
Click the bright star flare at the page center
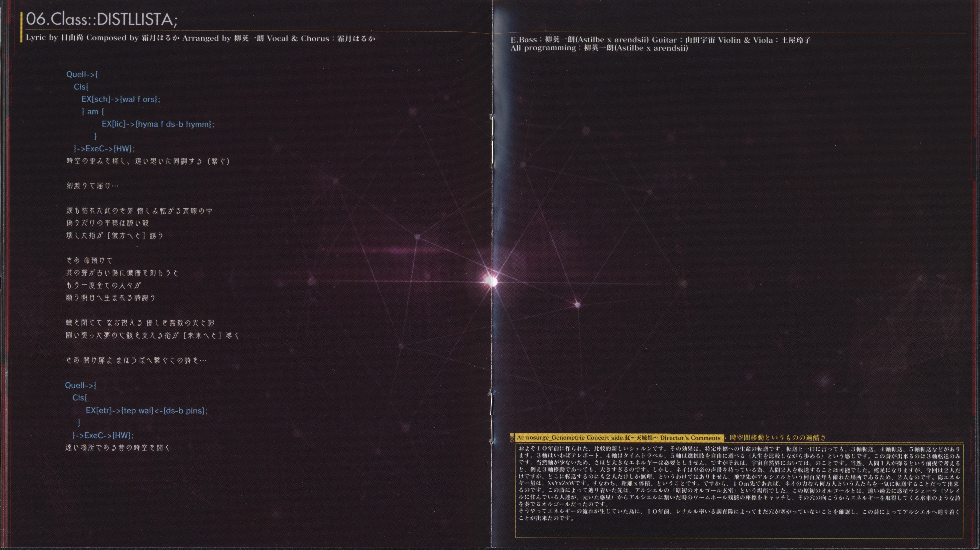tap(491, 281)
